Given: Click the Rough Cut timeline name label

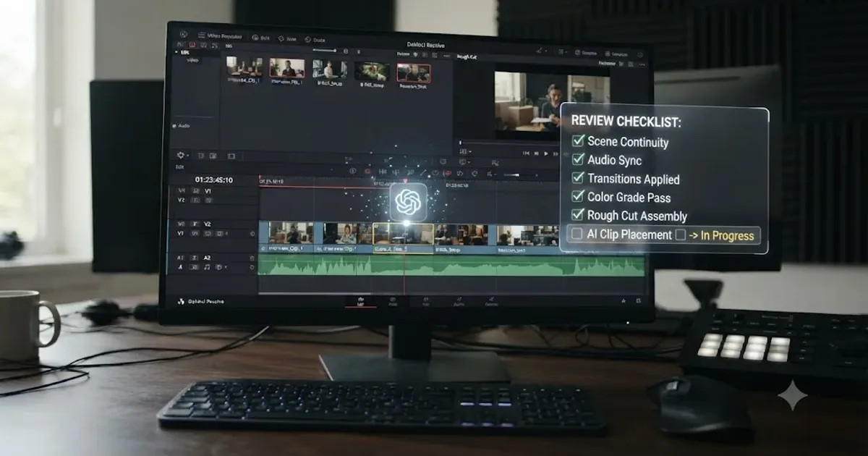Looking at the screenshot, I should tap(467, 57).
